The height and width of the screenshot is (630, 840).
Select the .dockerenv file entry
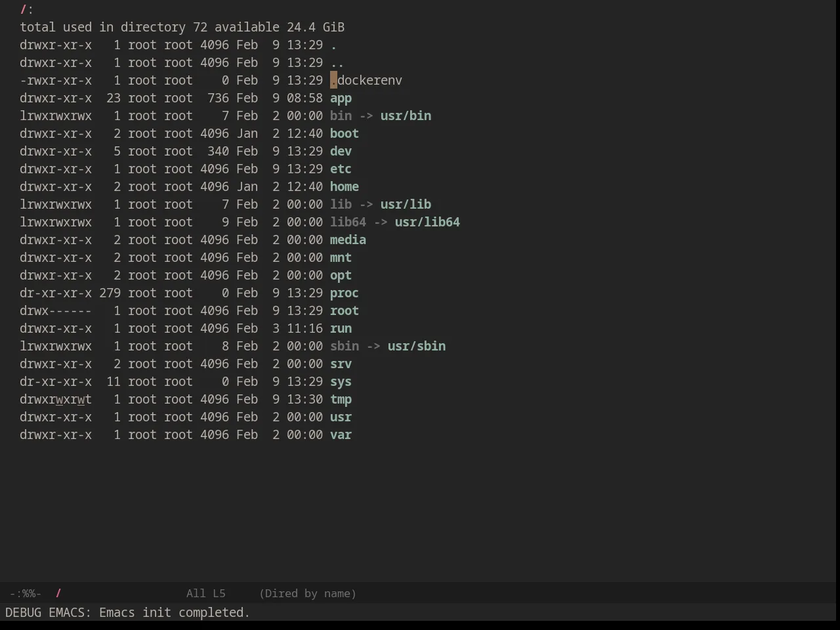pos(366,81)
